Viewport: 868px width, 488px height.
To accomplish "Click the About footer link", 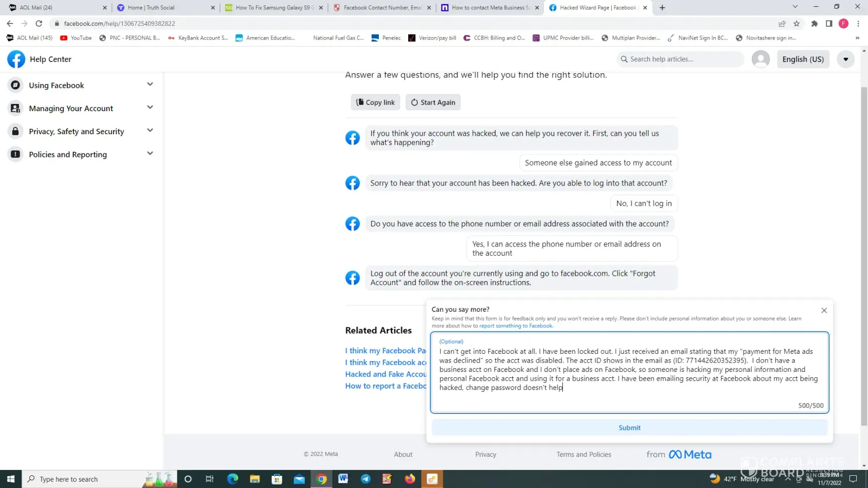I will (x=403, y=454).
